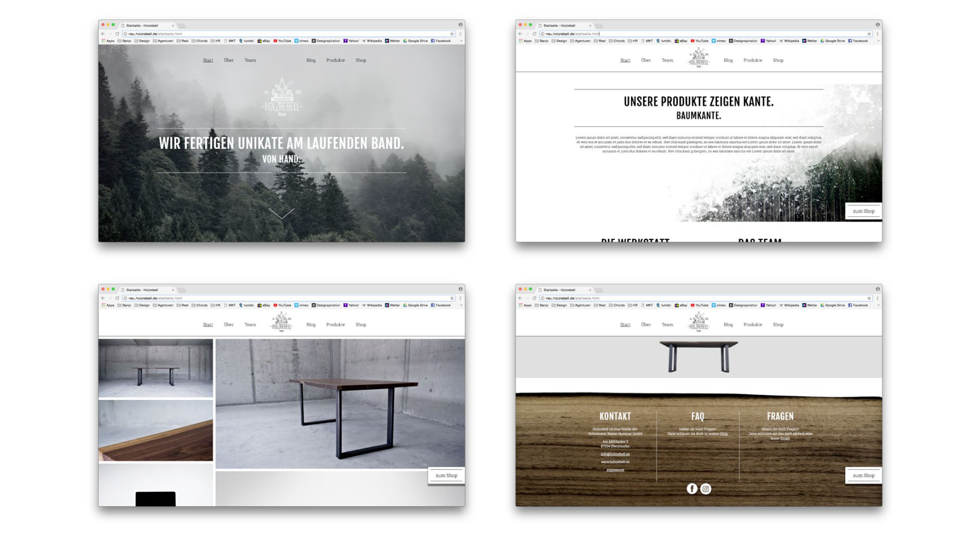Open the Google Drive bookmark in the bottom-left window
Image resolution: width=980 pixels, height=537 pixels.
415,305
